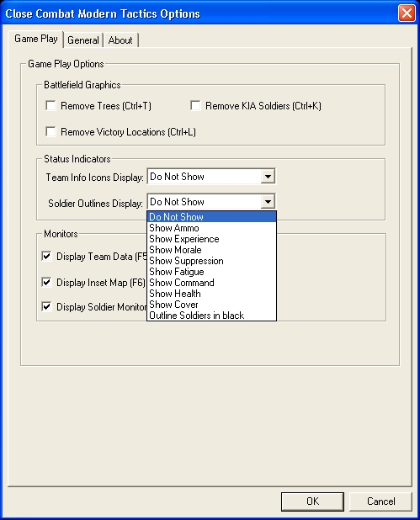Collapse the Soldier Outlines Display dropdown arrow

pos(268,201)
